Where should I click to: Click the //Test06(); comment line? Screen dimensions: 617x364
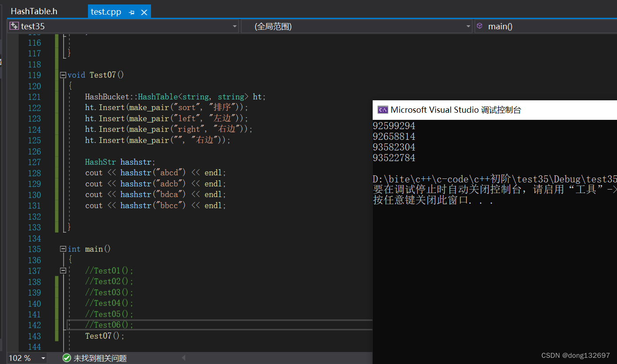click(109, 325)
